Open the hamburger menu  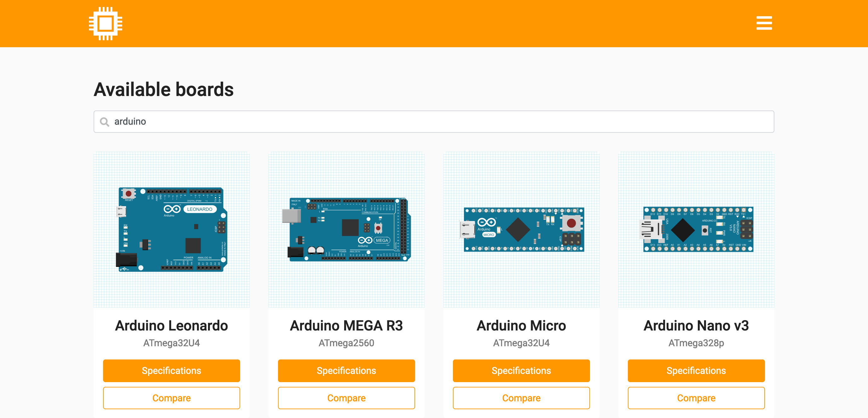pos(764,23)
